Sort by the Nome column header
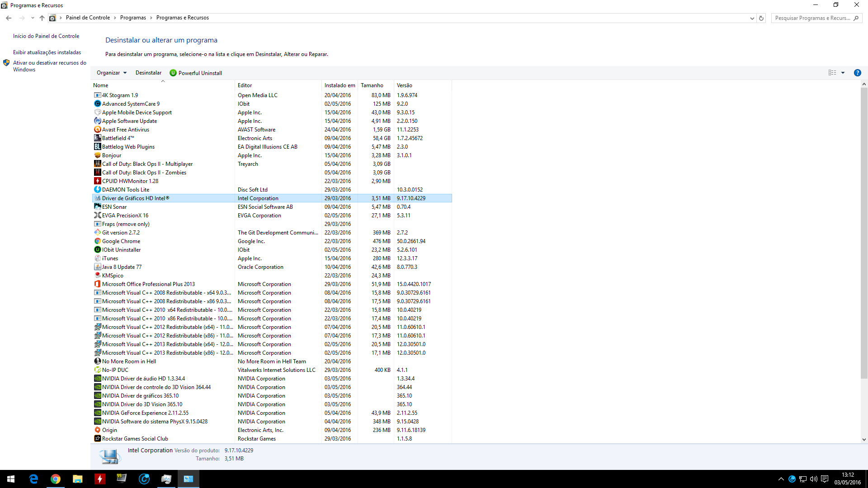This screenshot has height=488, width=868. (x=163, y=85)
